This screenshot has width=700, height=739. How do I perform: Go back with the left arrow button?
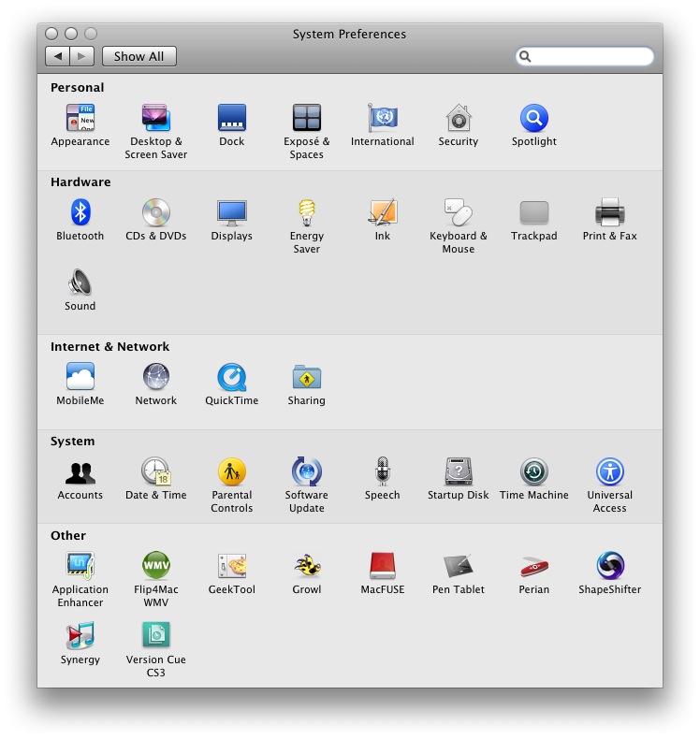[x=57, y=56]
